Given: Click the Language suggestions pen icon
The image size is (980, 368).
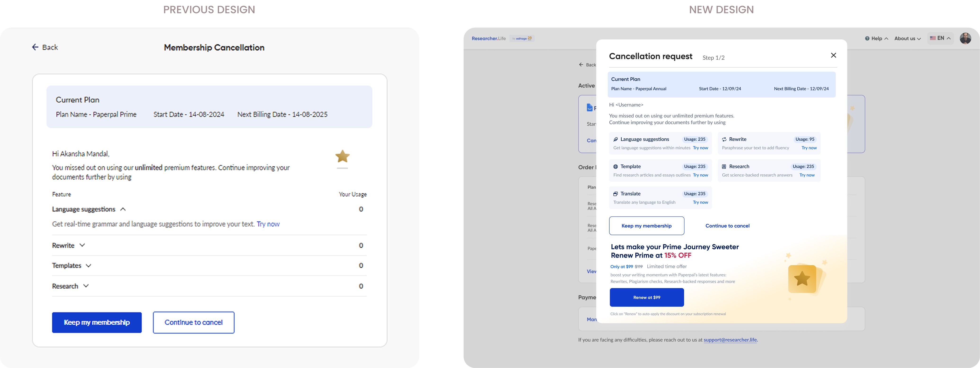Looking at the screenshot, I should point(615,139).
